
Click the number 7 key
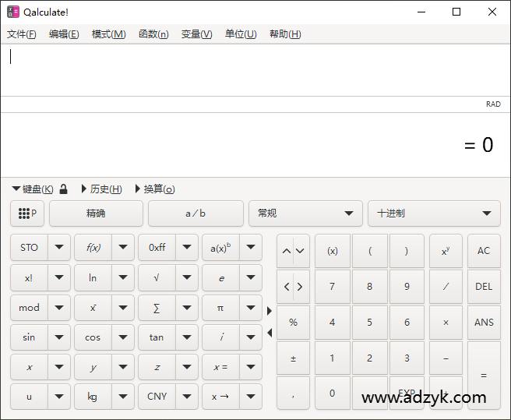point(333,287)
